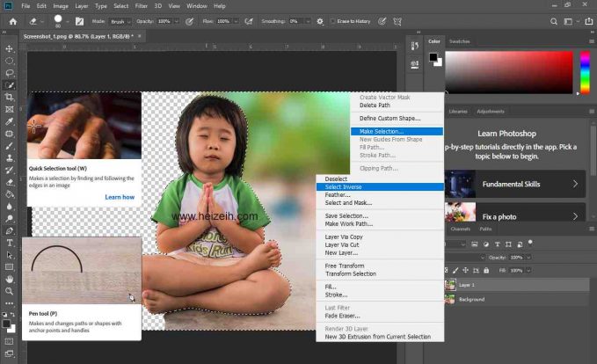Select the Pen tool in toolbar

9,230
